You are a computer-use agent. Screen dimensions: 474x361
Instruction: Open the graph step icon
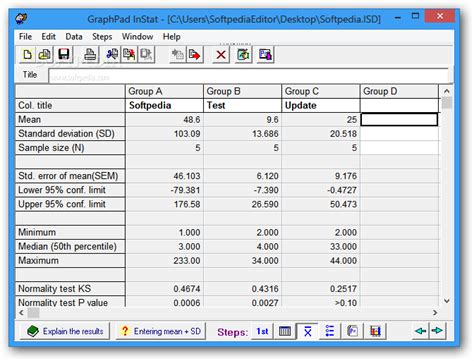[x=375, y=331]
